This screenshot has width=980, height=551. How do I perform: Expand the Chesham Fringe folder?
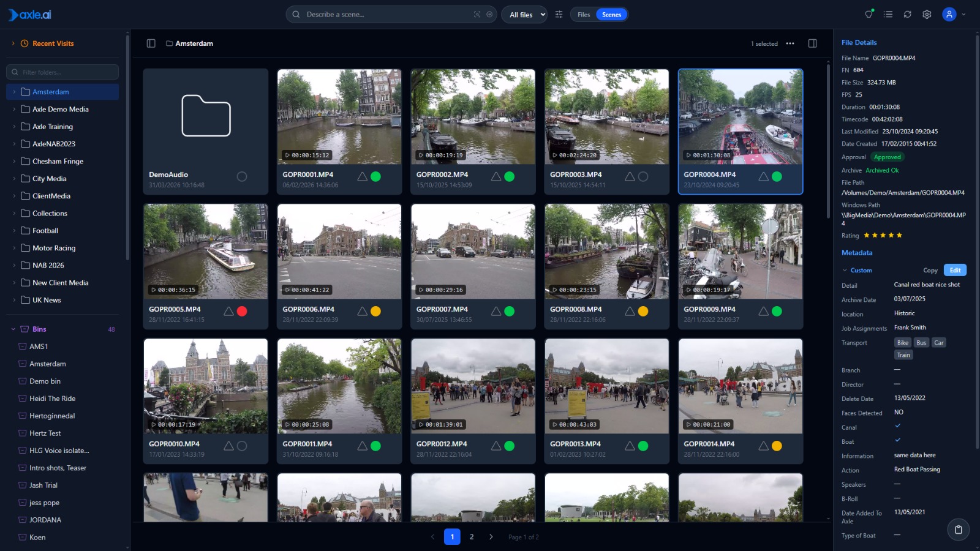point(14,161)
